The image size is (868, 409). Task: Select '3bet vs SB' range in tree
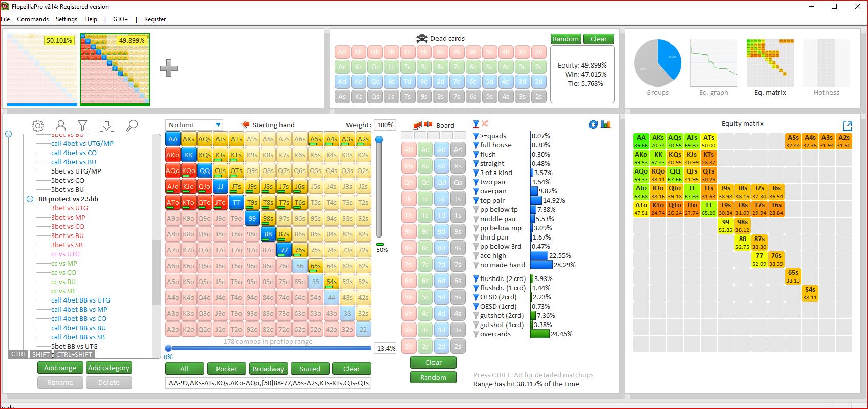coord(67,245)
